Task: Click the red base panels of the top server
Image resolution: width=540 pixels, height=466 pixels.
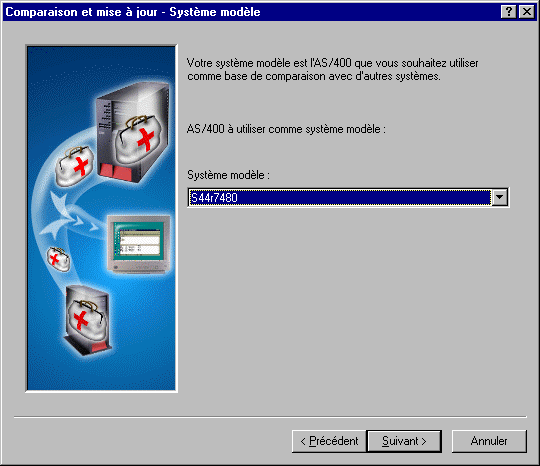Action: pos(115,172)
